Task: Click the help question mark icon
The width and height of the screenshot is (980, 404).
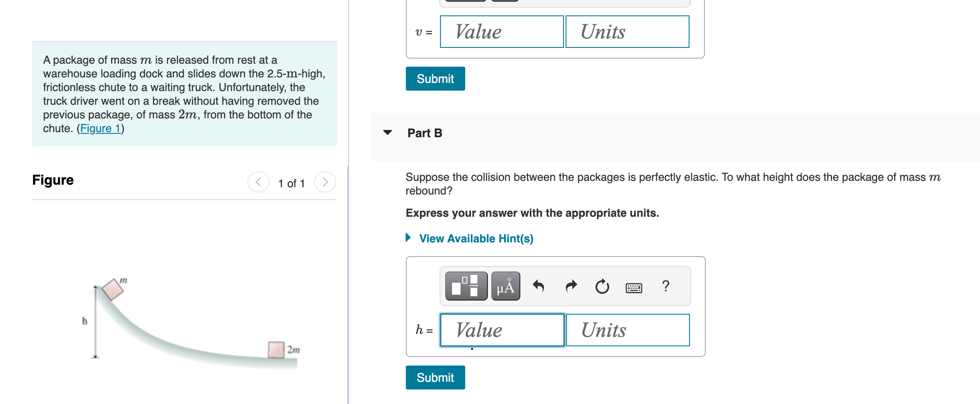Action: click(x=666, y=286)
